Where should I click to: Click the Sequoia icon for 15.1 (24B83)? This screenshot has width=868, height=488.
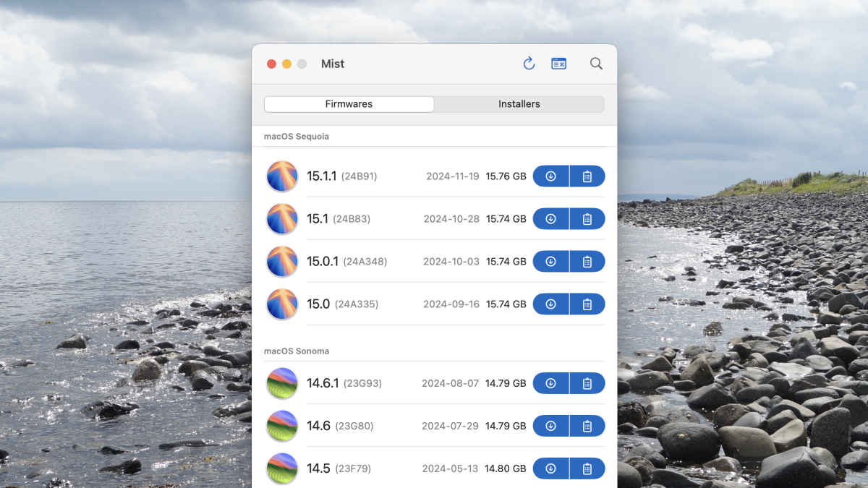[282, 219]
